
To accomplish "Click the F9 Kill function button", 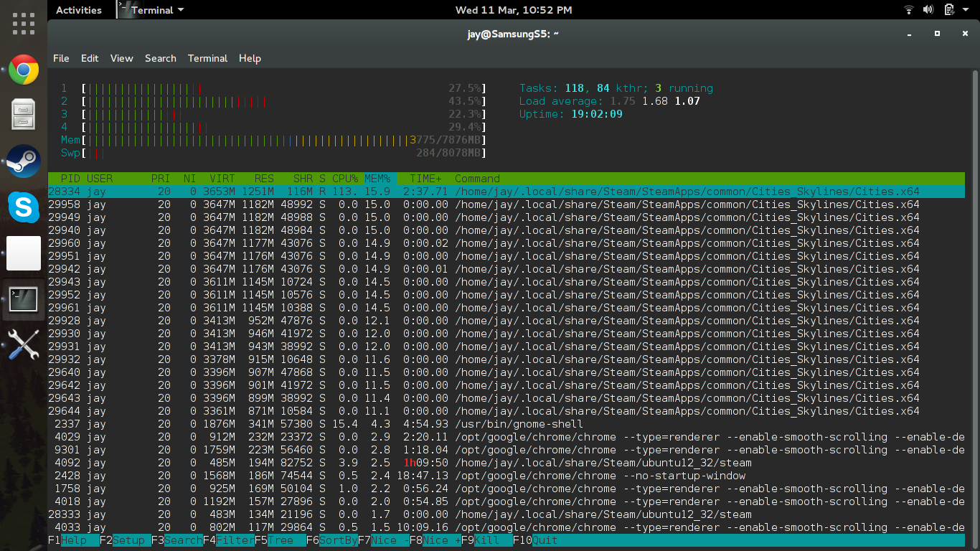I will coord(487,540).
